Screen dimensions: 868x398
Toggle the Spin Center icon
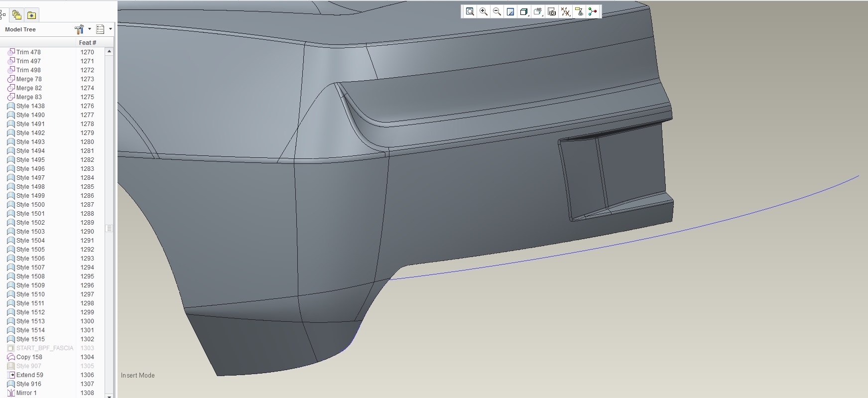[x=593, y=11]
